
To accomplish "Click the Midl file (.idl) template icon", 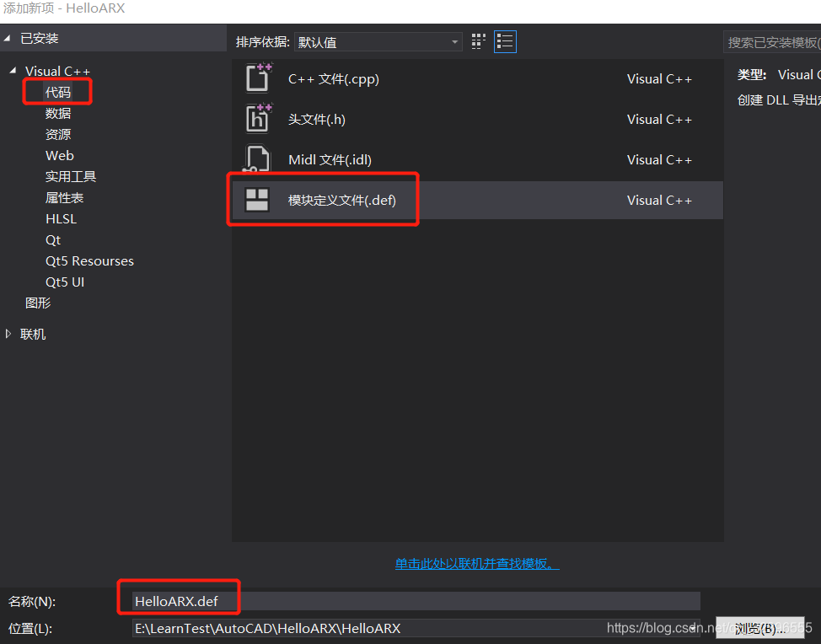I will coord(258,159).
